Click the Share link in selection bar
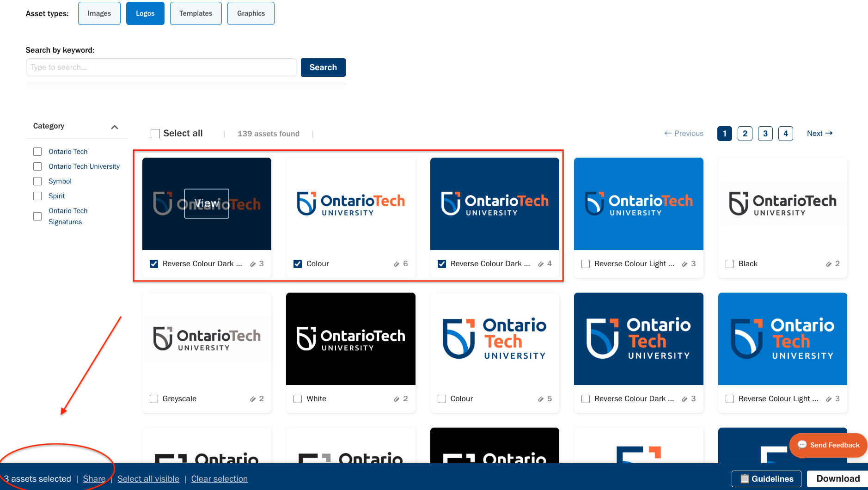Viewport: 868px width, 490px height. (x=94, y=479)
